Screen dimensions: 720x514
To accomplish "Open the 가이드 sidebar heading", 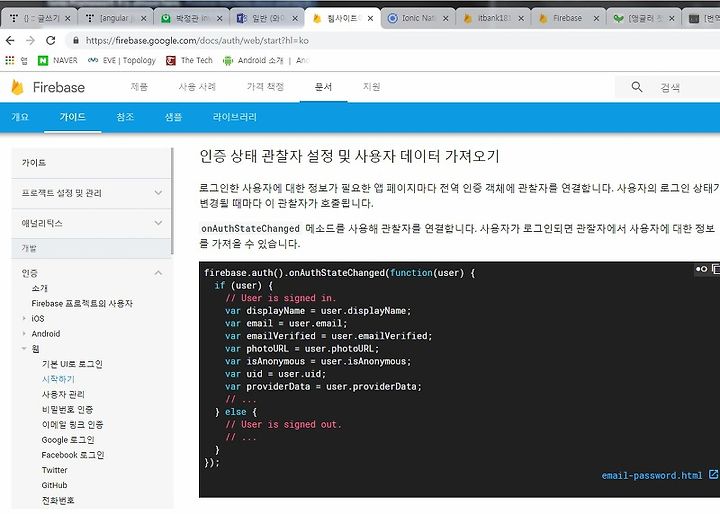I will (34, 163).
